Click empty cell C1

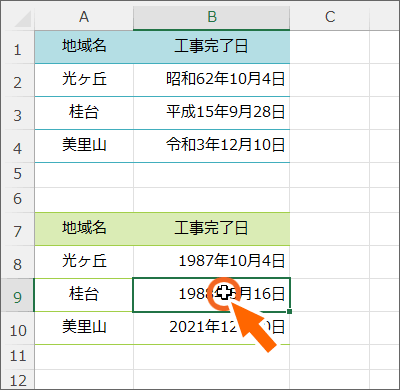coord(330,47)
